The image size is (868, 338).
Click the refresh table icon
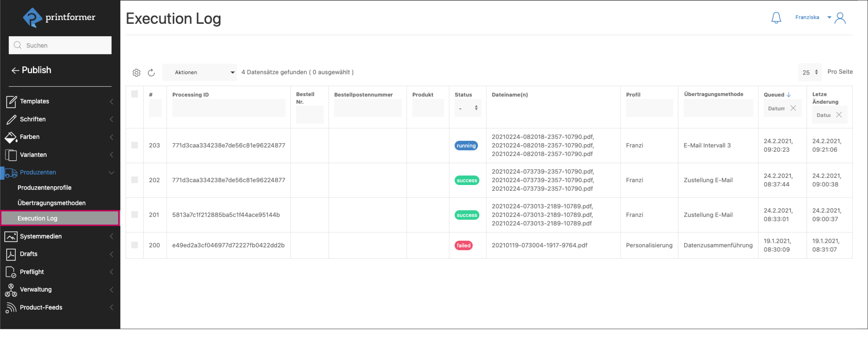click(x=151, y=73)
